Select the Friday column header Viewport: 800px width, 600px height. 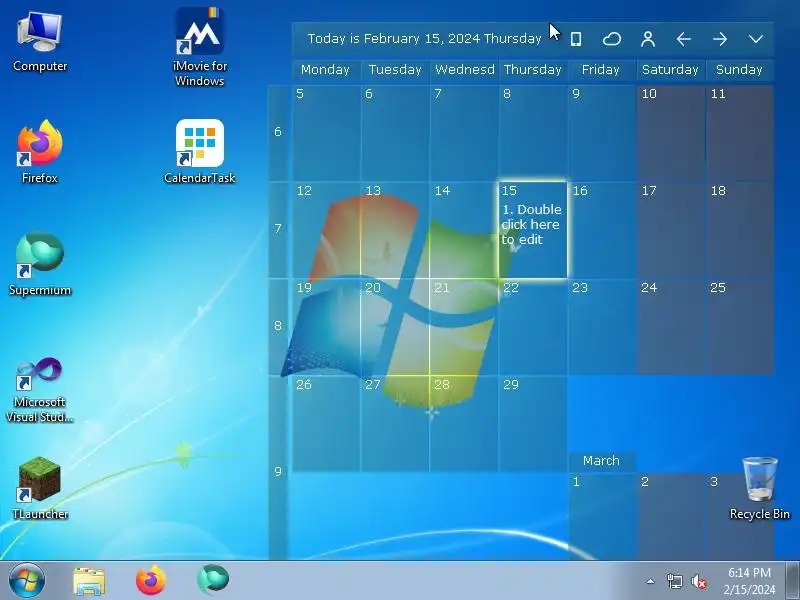point(602,70)
